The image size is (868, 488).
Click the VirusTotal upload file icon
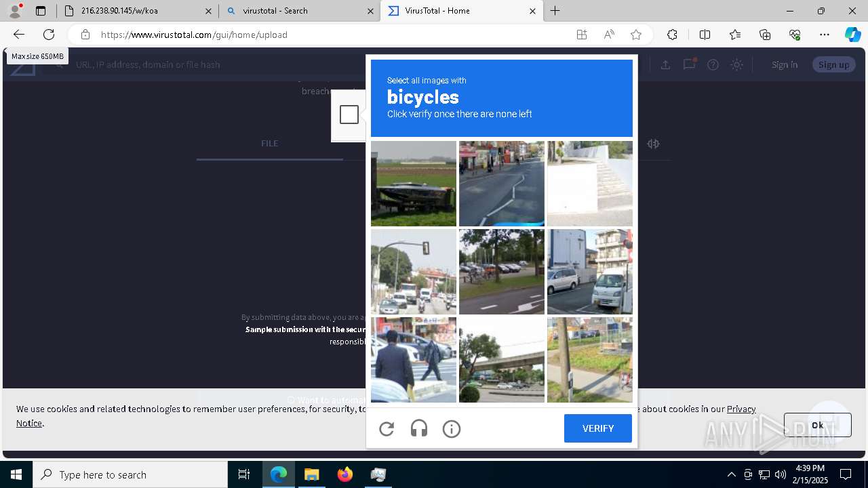(x=666, y=64)
